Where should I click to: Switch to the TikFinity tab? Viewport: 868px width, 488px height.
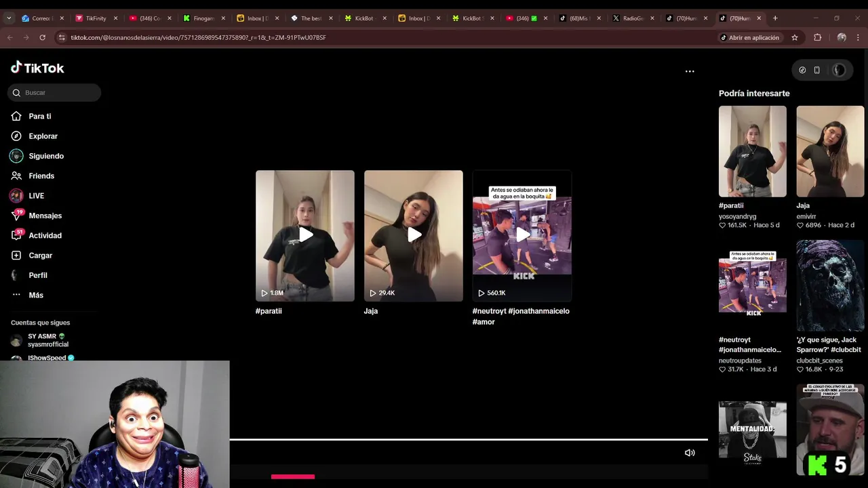[x=96, y=18]
